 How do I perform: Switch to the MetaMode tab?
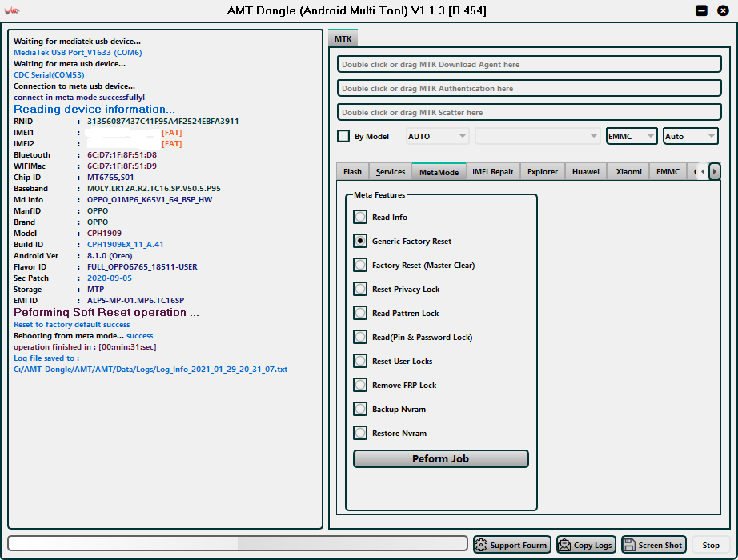pos(439,172)
